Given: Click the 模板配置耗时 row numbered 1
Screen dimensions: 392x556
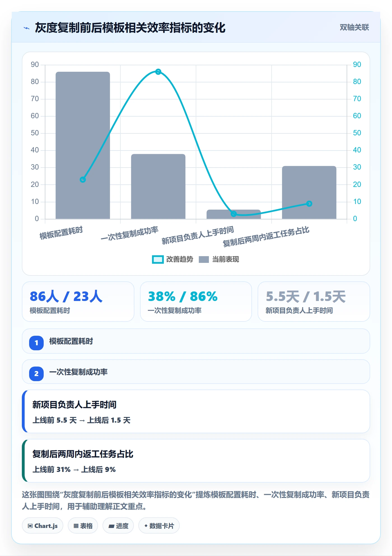Looking at the screenshot, I should [x=196, y=341].
